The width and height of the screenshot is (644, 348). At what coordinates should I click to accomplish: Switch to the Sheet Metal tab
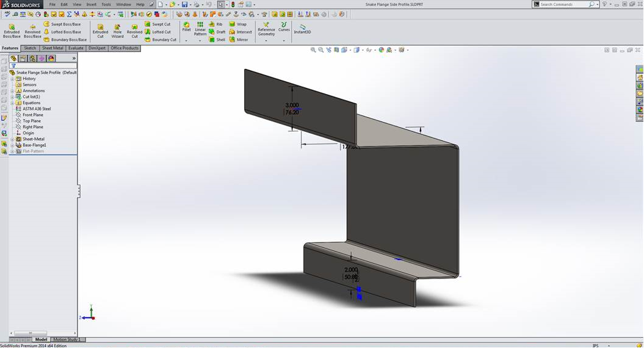52,48
